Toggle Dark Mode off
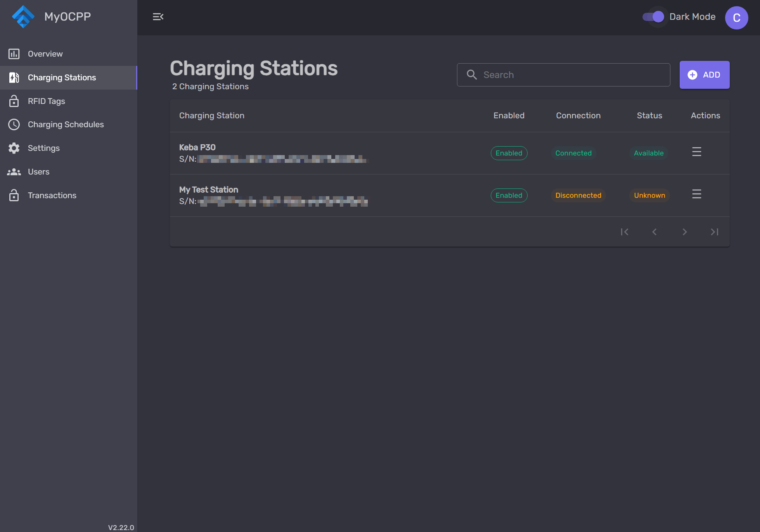This screenshot has width=760, height=532. (x=654, y=17)
